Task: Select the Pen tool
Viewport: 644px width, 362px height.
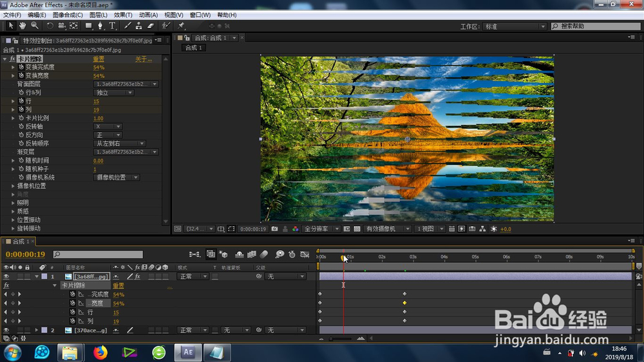Action: click(x=100, y=26)
